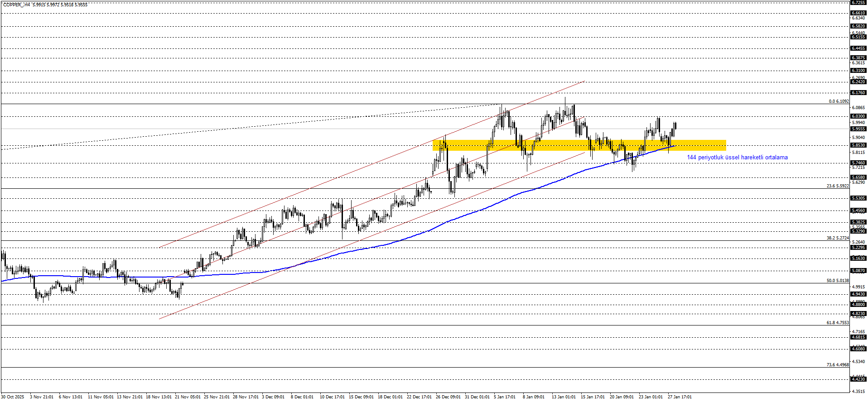The height and width of the screenshot is (402, 868).
Task: Click the 4.4230 price level tag
Action: tap(858, 380)
